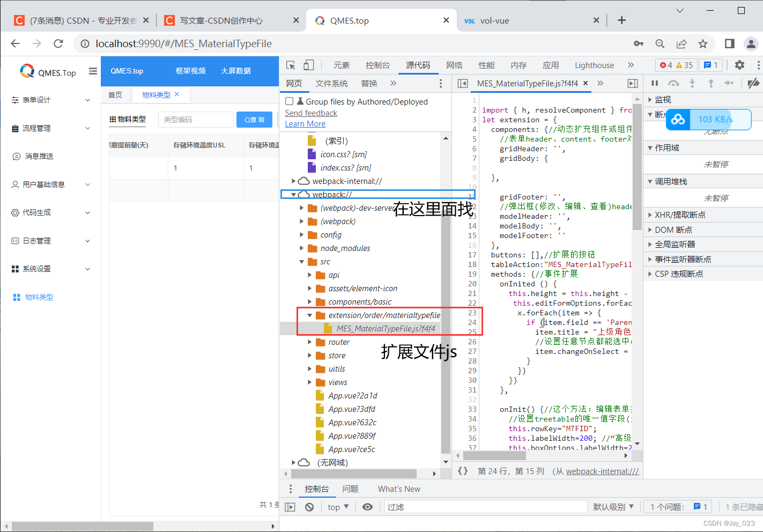Close the 物料类型 page tab
This screenshot has height=532, width=763.
[x=177, y=94]
